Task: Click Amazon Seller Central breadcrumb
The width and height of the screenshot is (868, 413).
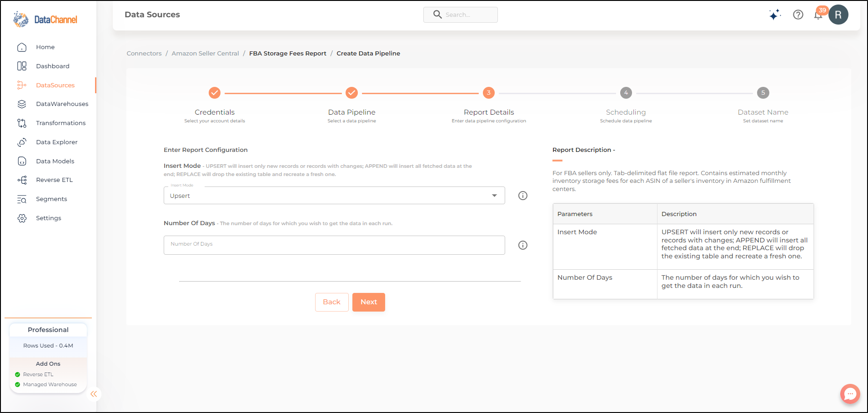Action: tap(205, 54)
